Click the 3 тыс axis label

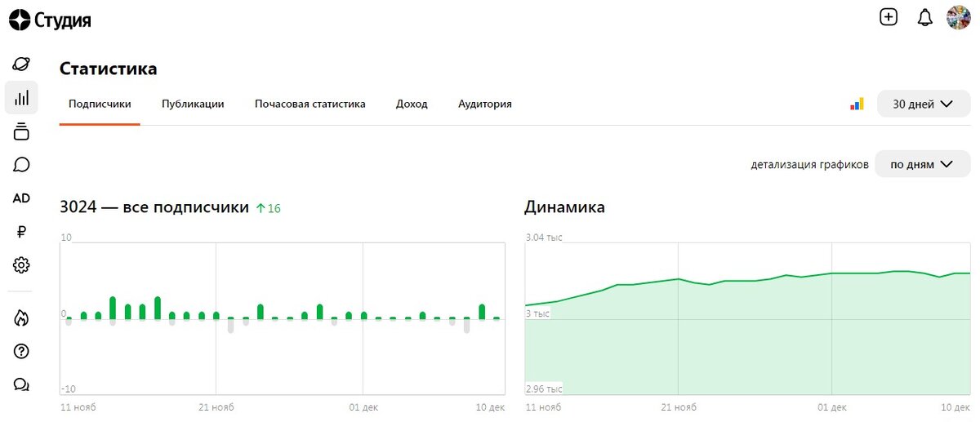(x=537, y=313)
